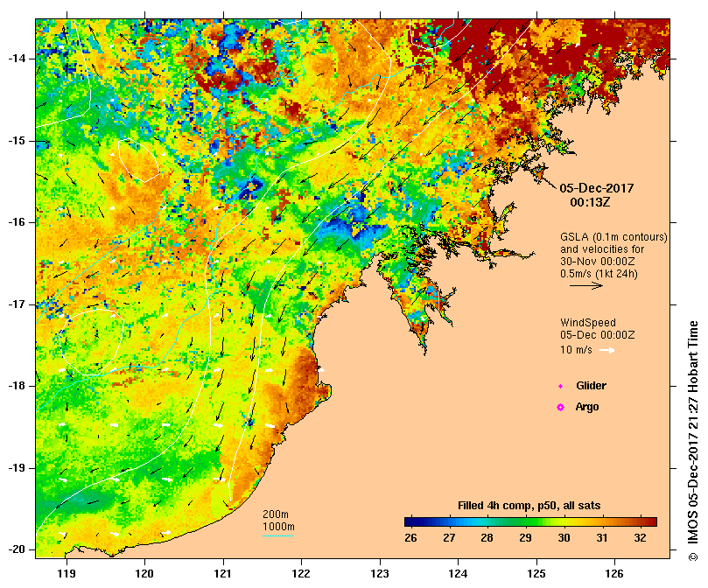Click the Glider legend label
The height and width of the screenshot is (588, 708).
tap(591, 386)
